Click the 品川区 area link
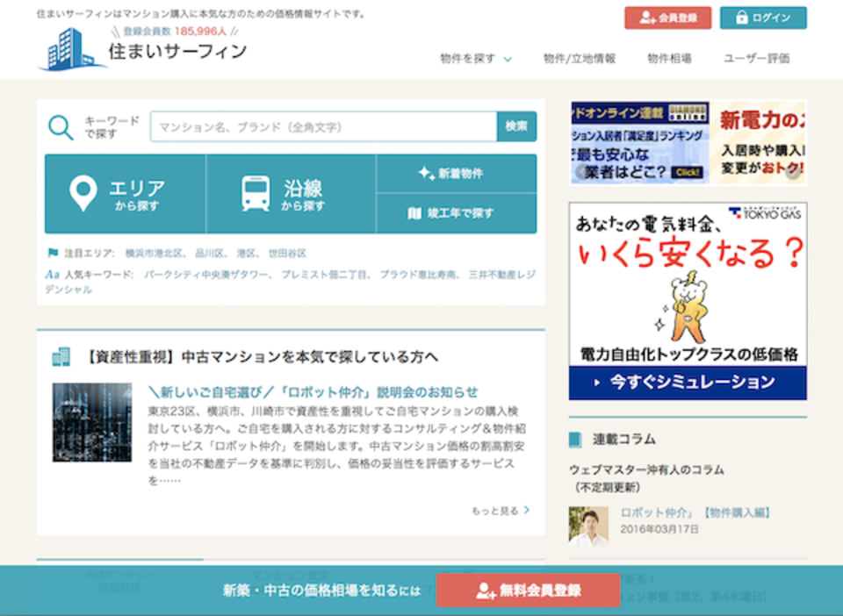 click(x=209, y=253)
